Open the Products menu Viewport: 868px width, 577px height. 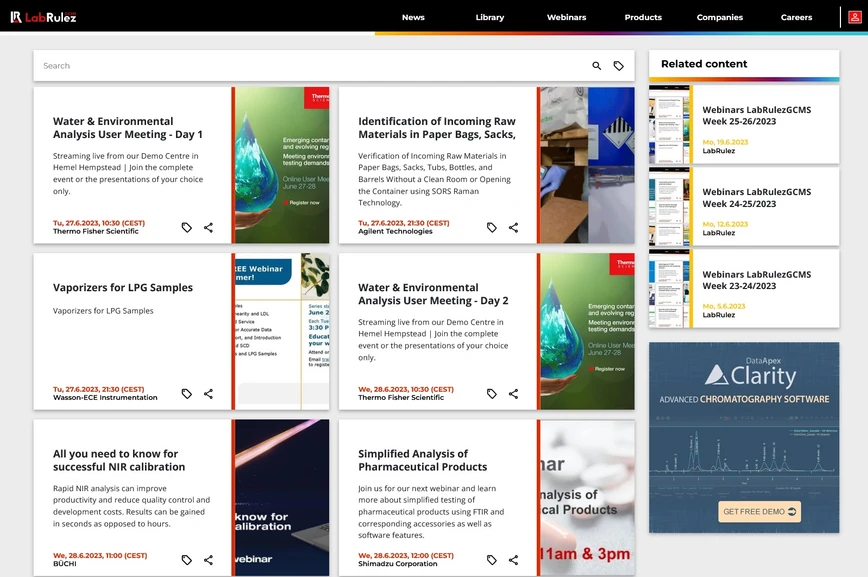643,17
